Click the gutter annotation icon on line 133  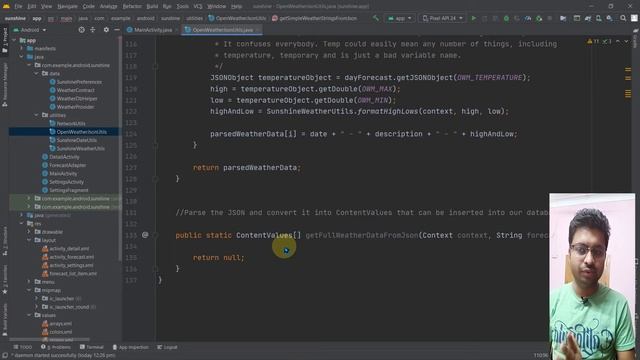tap(145, 235)
